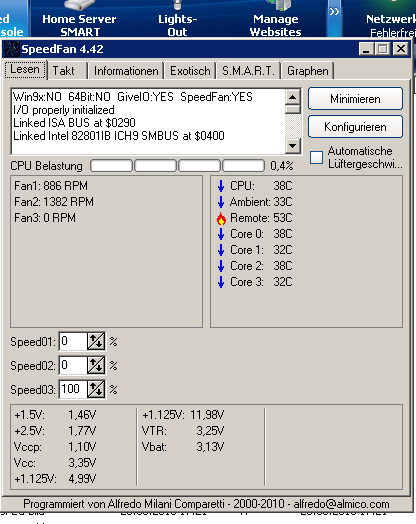Click the log scrollbar thumb
416x524 pixels.
click(x=293, y=109)
